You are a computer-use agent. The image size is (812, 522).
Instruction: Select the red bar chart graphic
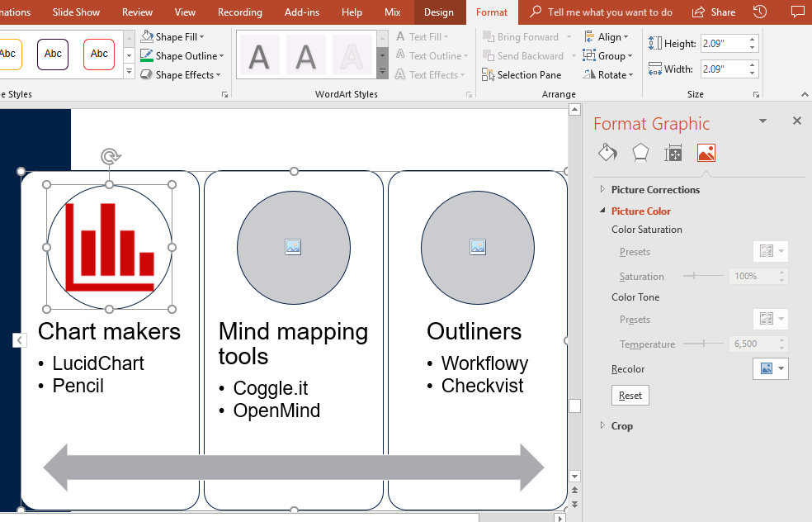[x=110, y=246]
